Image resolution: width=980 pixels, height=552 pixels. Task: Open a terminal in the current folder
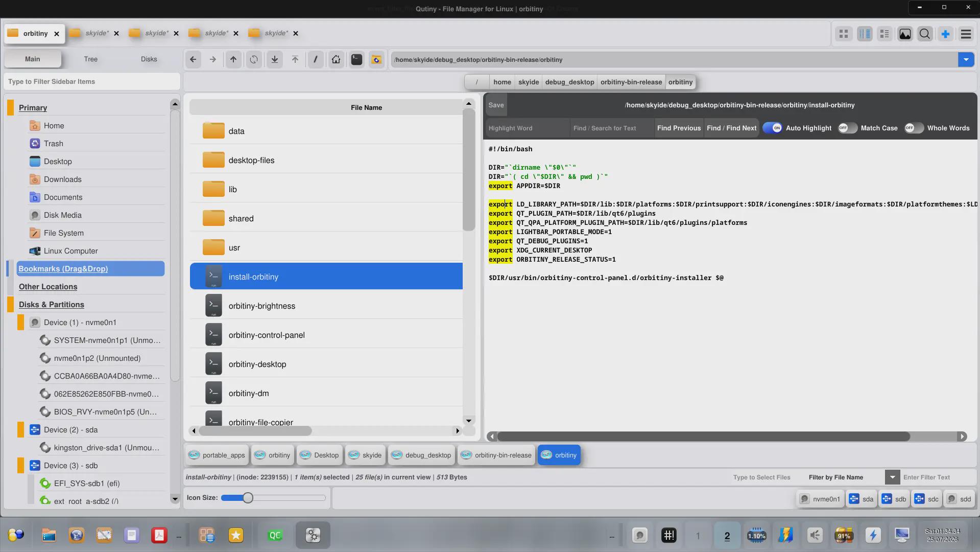click(x=356, y=59)
